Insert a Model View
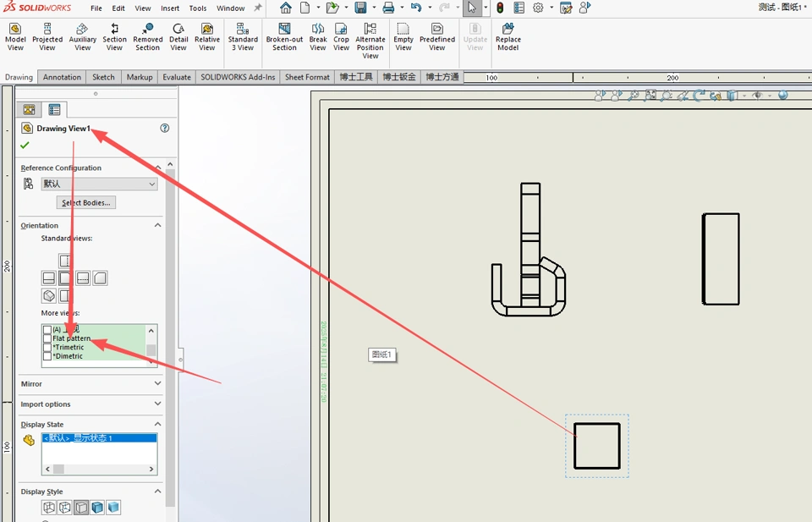This screenshot has width=812, height=522. (x=15, y=36)
